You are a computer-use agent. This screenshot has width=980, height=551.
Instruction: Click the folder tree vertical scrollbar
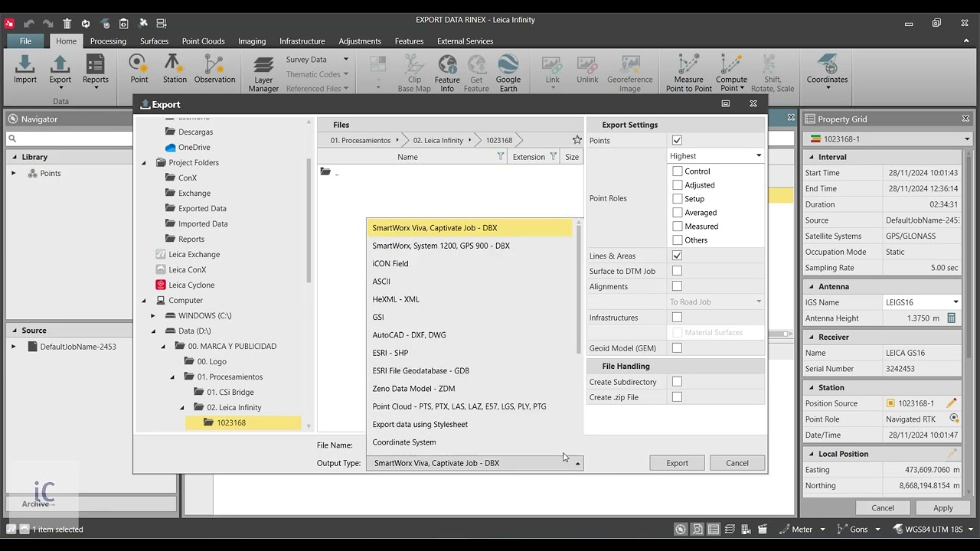pyautogui.click(x=309, y=222)
